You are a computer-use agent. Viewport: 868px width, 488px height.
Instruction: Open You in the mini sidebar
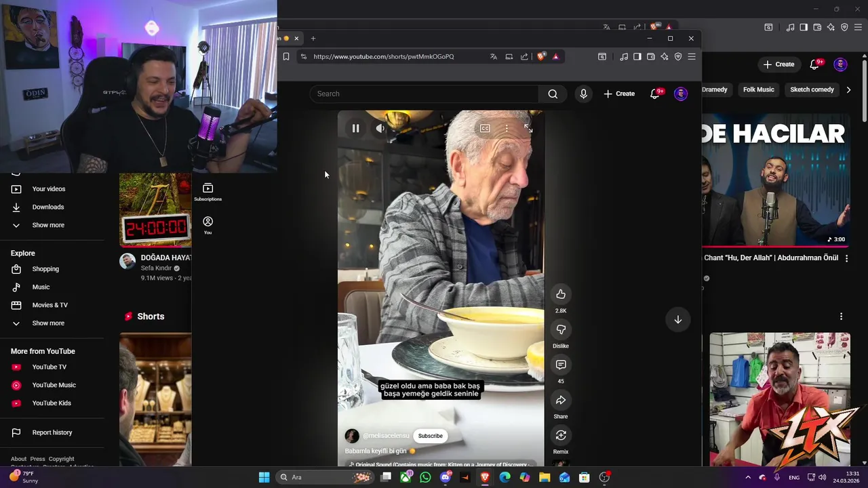coord(208,226)
